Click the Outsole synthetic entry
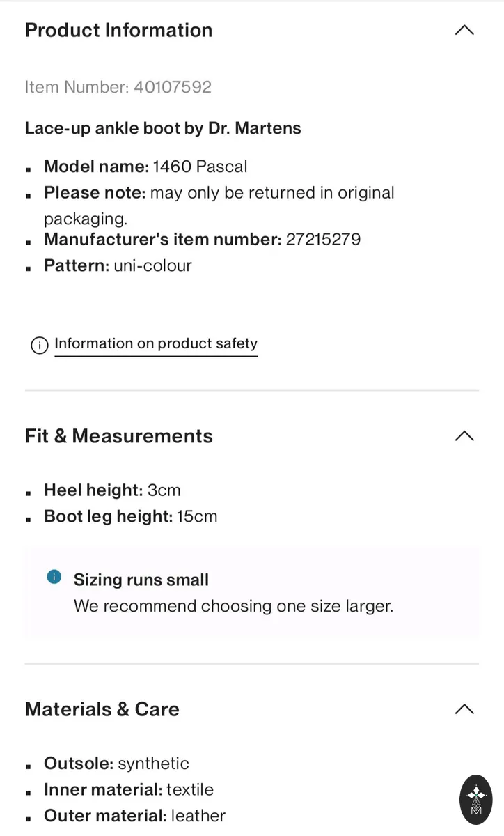The image size is (504, 836). pyautogui.click(x=116, y=764)
